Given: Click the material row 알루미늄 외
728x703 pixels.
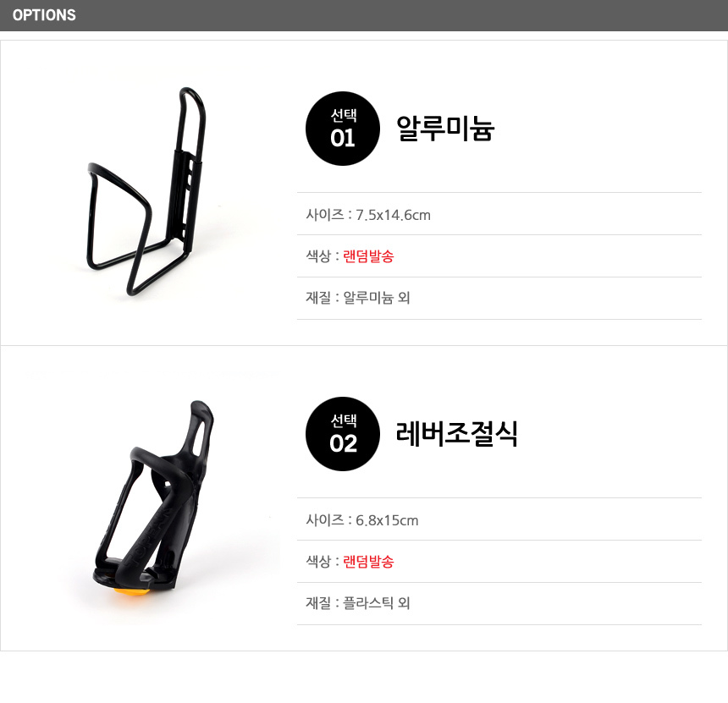Looking at the screenshot, I should (x=499, y=298).
